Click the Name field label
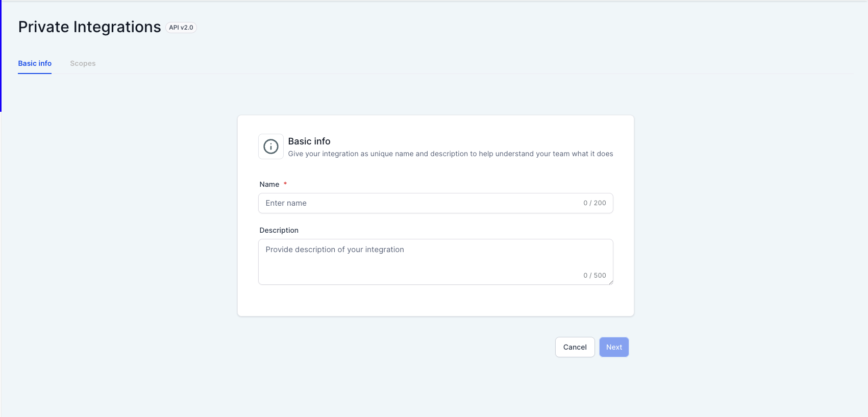 (269, 184)
